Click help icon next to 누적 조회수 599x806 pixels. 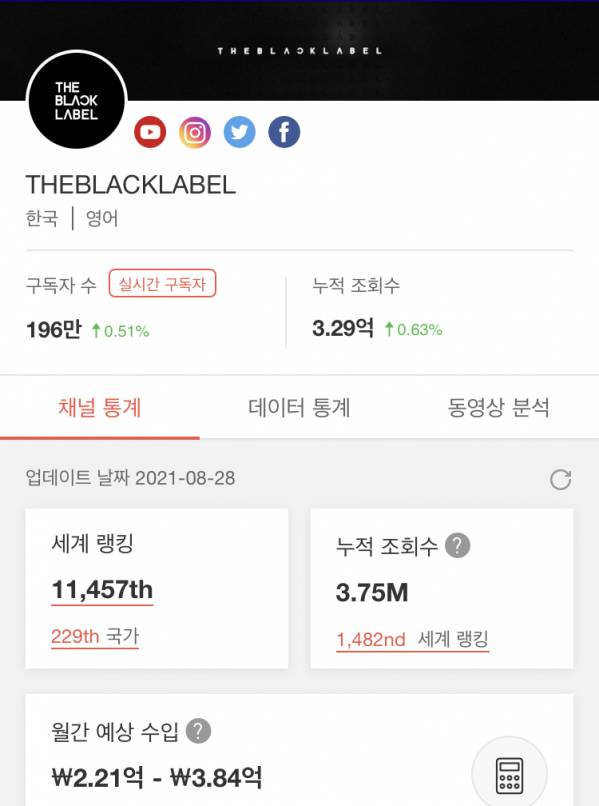tap(457, 545)
